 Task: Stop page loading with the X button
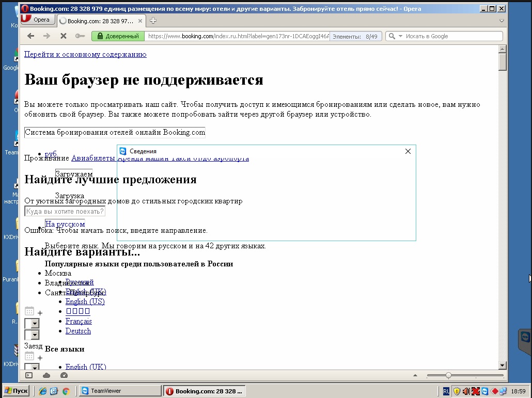click(64, 36)
